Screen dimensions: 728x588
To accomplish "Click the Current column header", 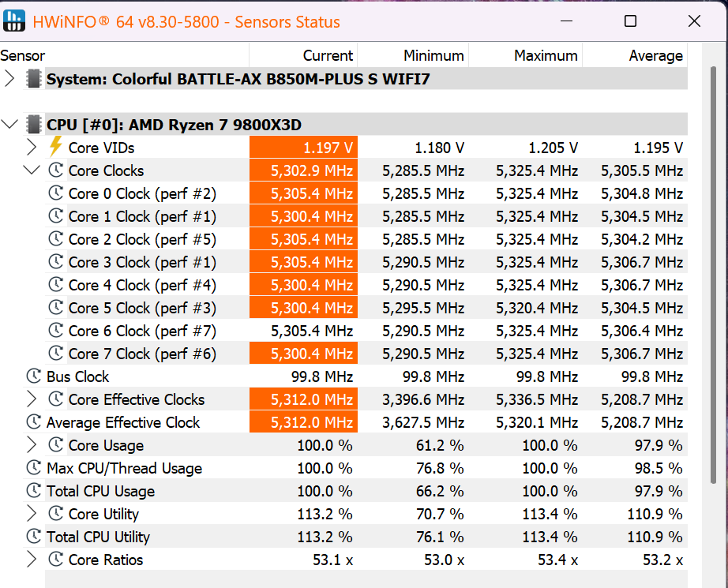I will tap(303, 55).
